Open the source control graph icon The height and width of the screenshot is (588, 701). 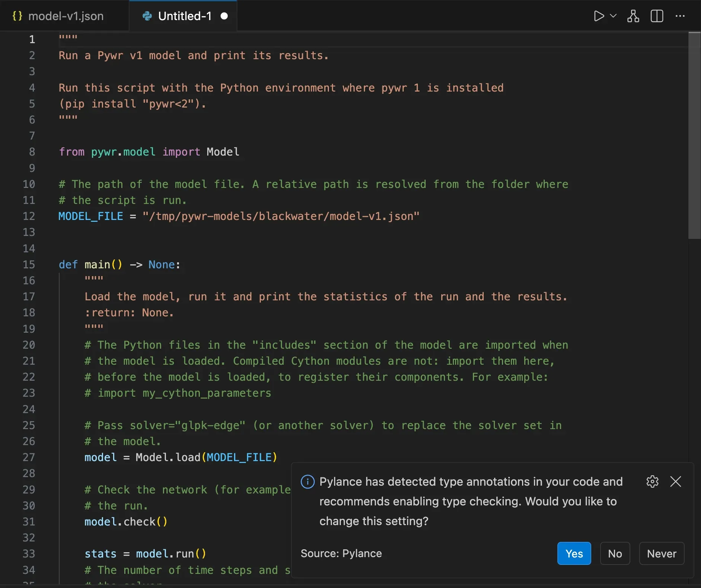click(633, 16)
